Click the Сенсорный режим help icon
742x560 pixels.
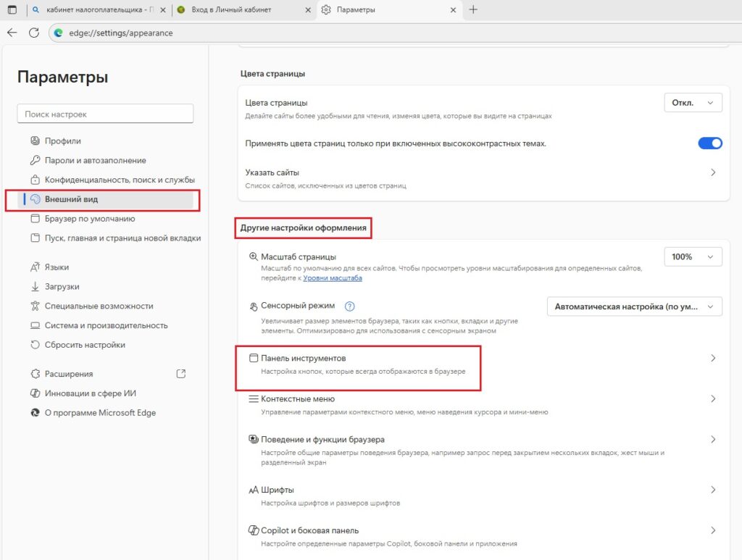tap(349, 306)
